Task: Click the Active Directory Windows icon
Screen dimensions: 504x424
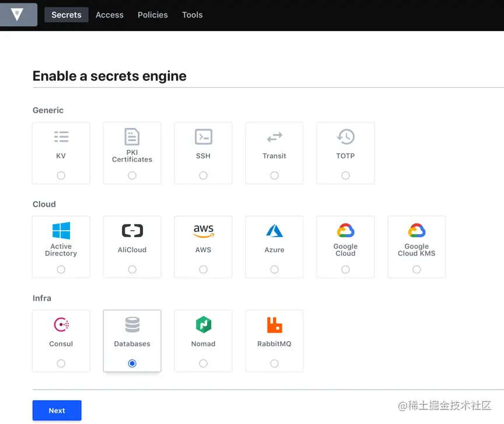Action: tap(61, 230)
